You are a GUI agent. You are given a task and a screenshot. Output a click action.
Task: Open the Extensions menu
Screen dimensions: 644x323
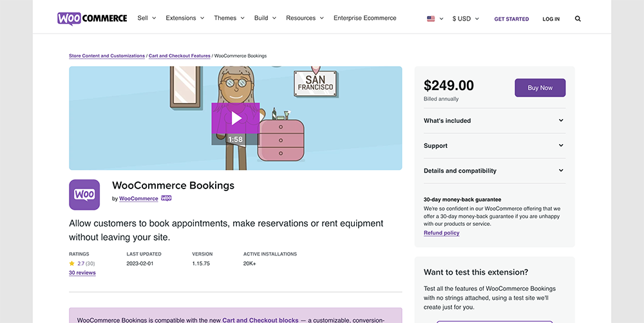185,18
